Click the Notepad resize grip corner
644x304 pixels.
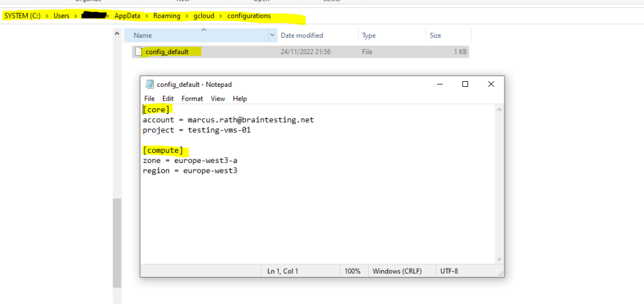click(x=500, y=273)
